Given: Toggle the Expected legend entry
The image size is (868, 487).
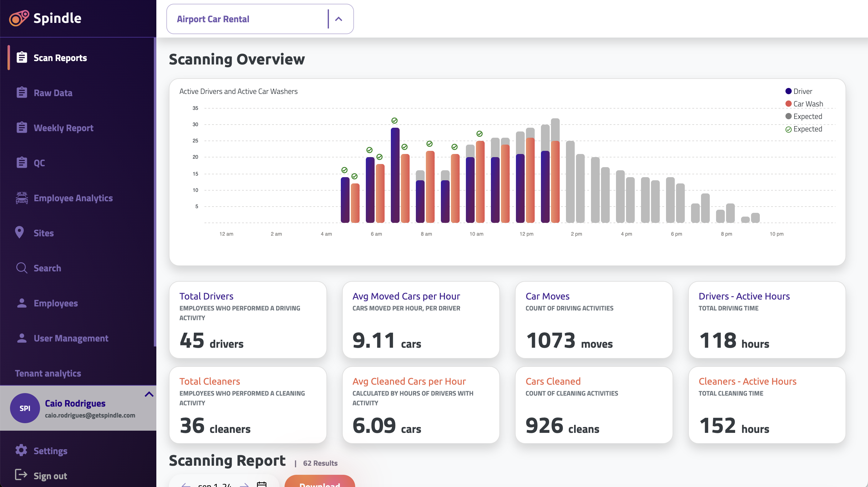Looking at the screenshot, I should (803, 116).
